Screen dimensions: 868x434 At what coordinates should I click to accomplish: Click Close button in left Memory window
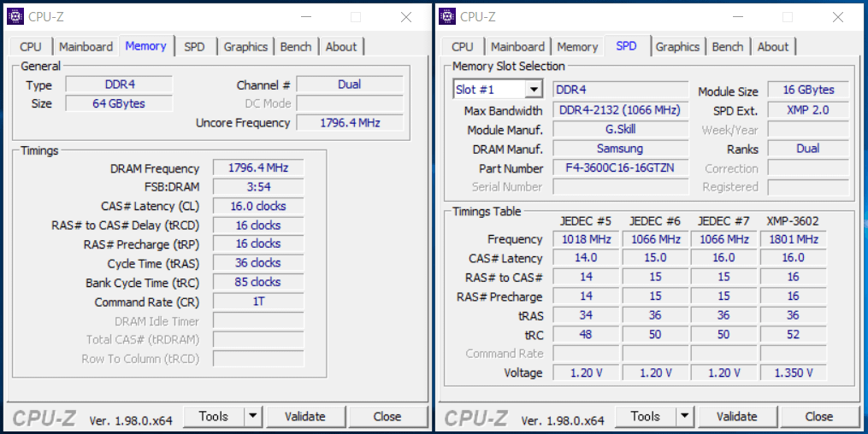coord(387,416)
